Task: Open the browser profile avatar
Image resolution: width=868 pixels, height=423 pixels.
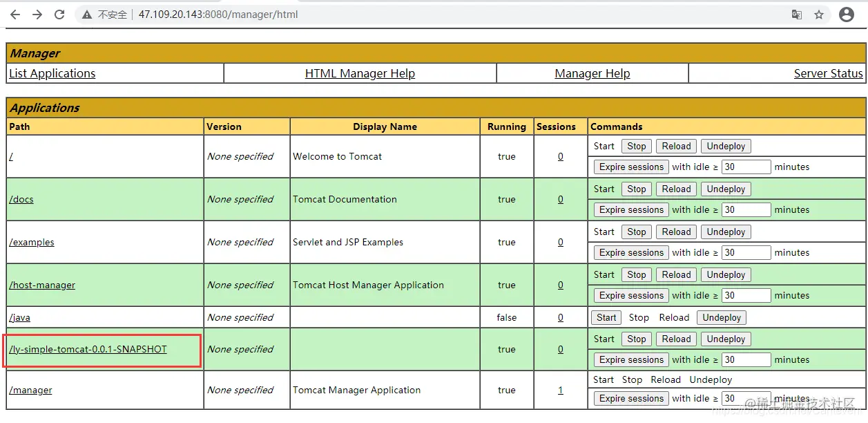Action: point(847,15)
